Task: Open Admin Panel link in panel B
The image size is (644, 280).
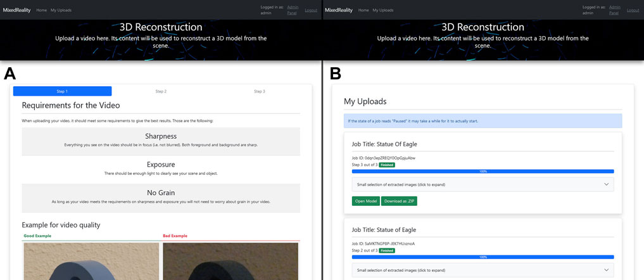Action: click(x=615, y=10)
